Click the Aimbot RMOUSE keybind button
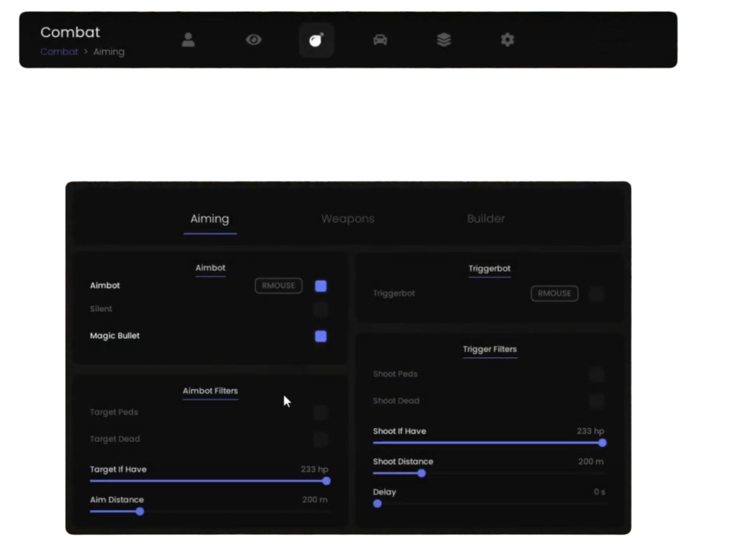Screen dimensions: 741x560 click(279, 286)
